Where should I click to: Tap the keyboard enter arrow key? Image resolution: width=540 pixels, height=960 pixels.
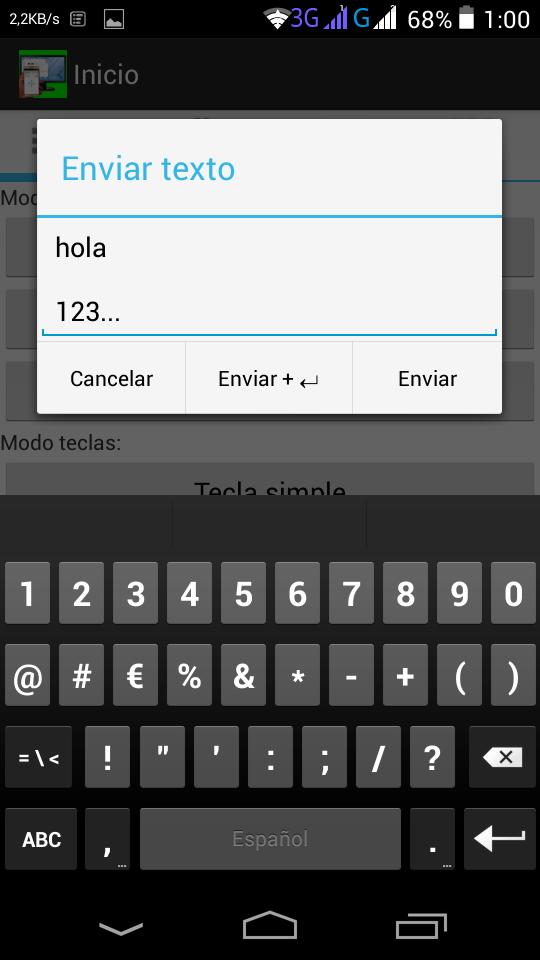[500, 838]
